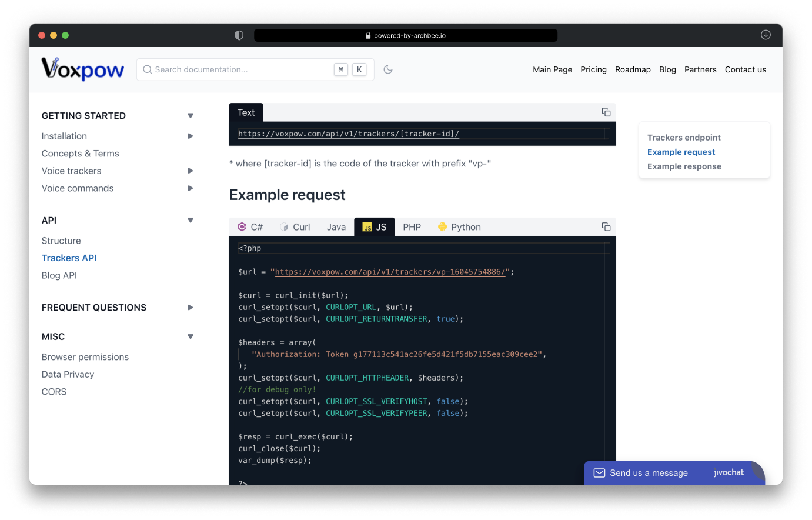This screenshot has width=812, height=520.
Task: Click the Voxpow logo
Action: pos(83,69)
